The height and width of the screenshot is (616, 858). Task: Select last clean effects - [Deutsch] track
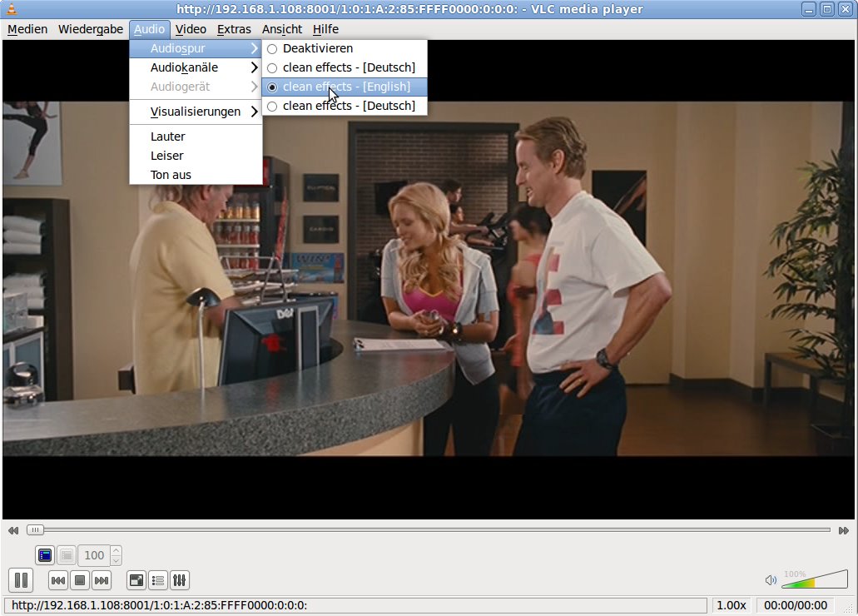(345, 107)
